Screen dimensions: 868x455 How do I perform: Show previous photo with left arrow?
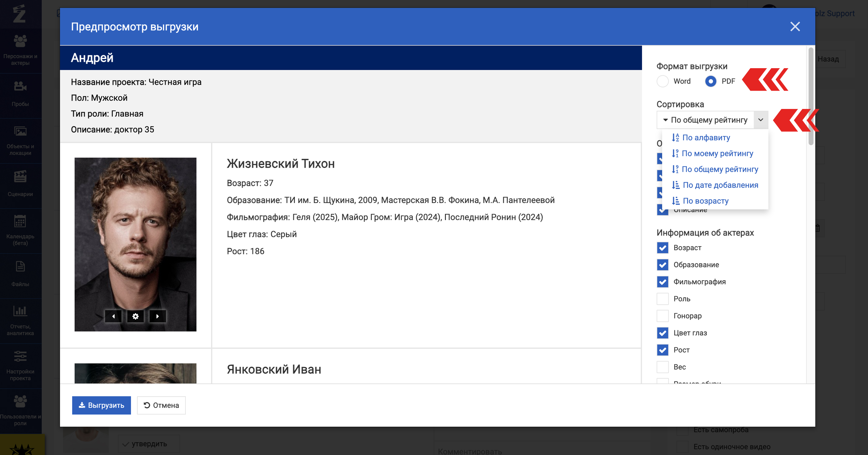(x=114, y=316)
